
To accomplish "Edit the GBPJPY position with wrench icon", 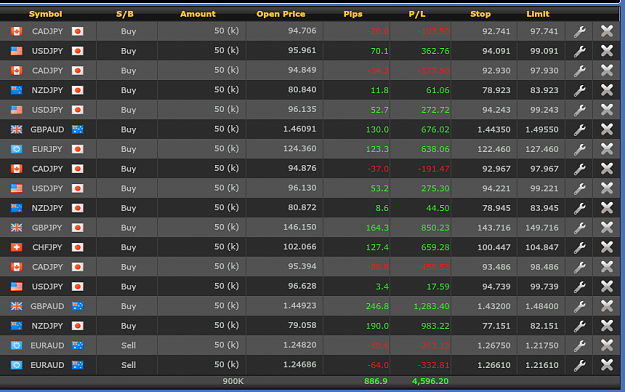I will 580,228.
